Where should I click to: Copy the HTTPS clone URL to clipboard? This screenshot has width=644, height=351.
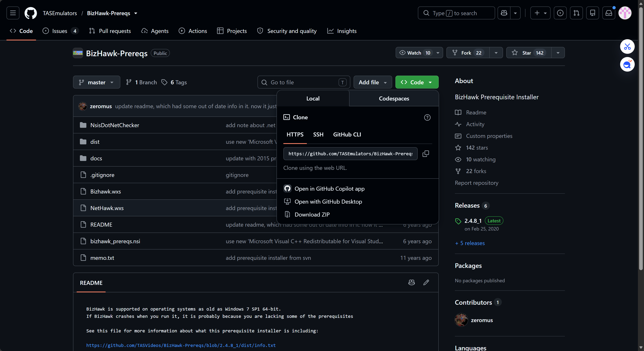426,154
